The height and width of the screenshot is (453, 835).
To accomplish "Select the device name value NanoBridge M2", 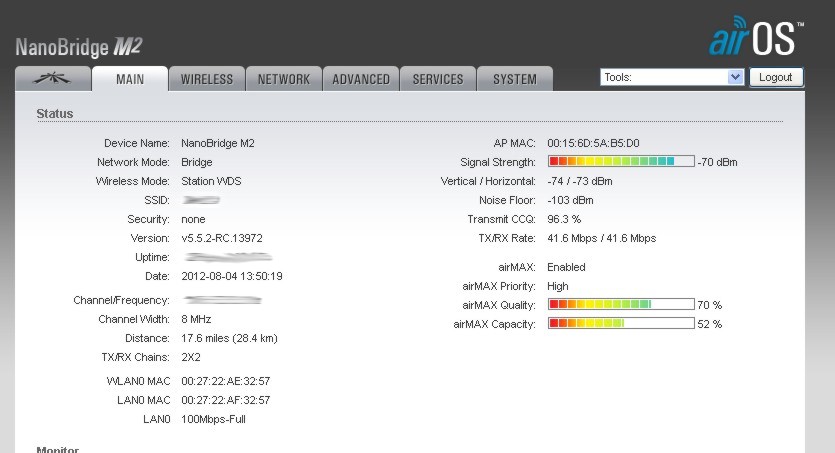I will point(218,143).
